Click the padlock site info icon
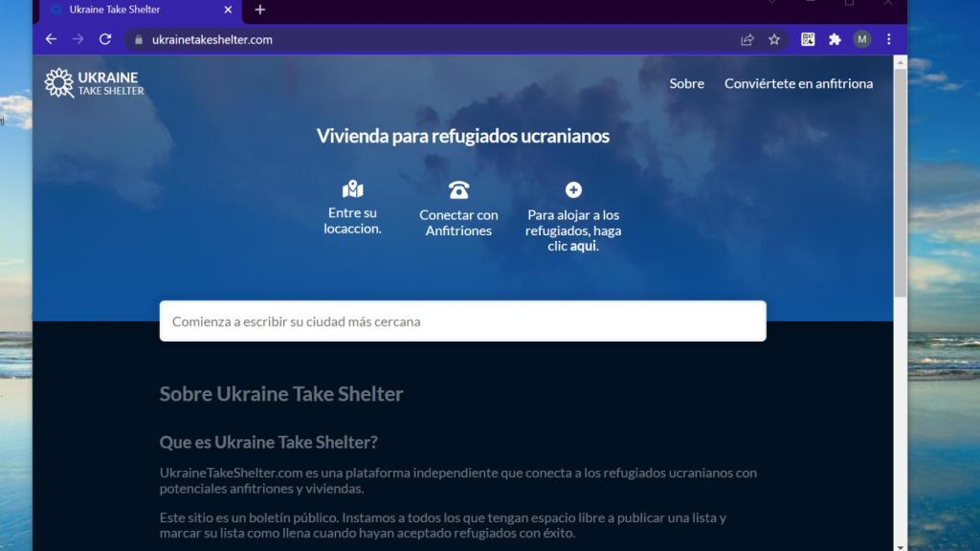This screenshot has height=551, width=980. click(x=138, y=40)
